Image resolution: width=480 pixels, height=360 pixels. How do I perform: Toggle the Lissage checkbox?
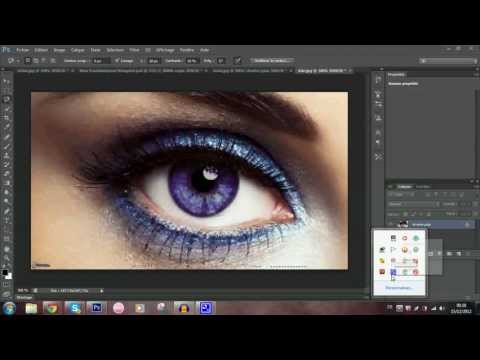(117, 61)
